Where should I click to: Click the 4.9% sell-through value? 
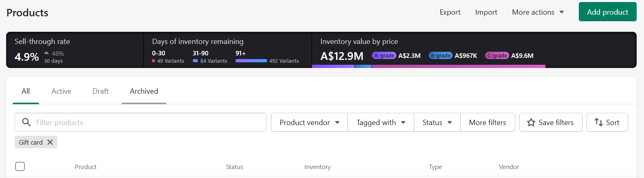click(27, 57)
